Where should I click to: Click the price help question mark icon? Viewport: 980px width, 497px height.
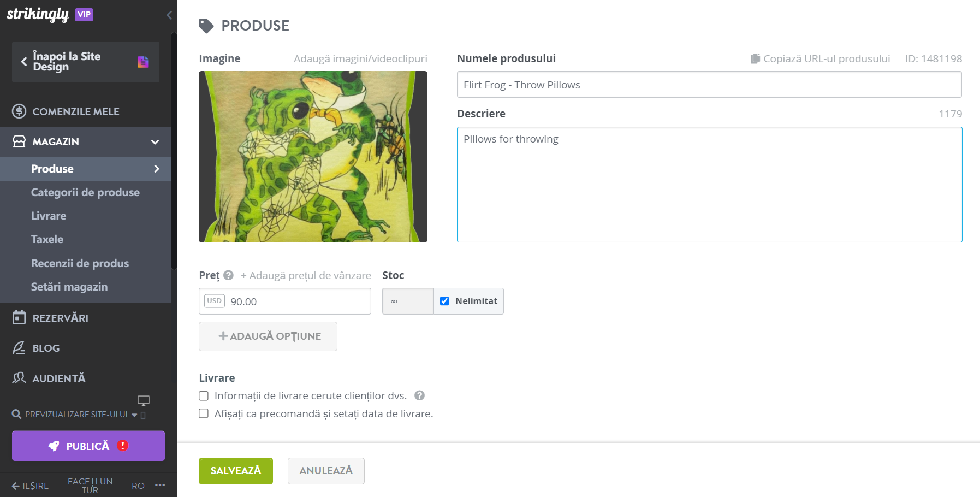coord(228,275)
